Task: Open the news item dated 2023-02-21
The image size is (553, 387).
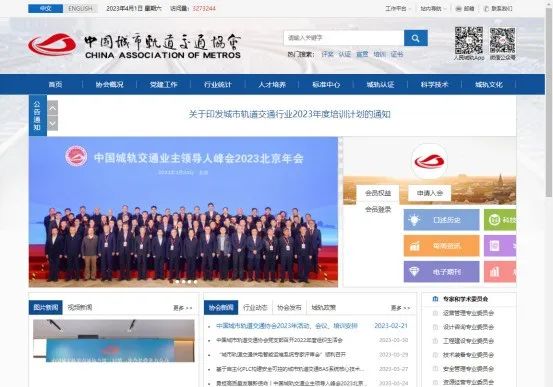Action: click(287, 326)
